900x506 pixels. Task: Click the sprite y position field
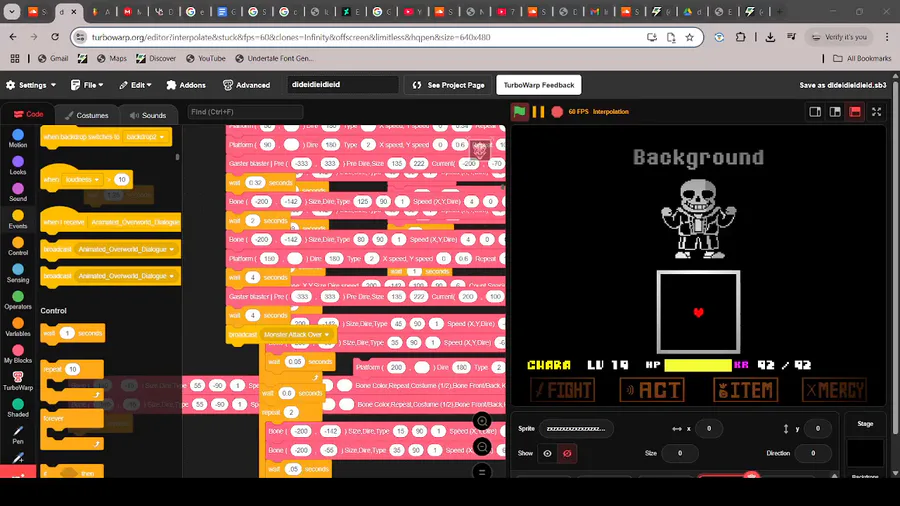click(x=818, y=429)
